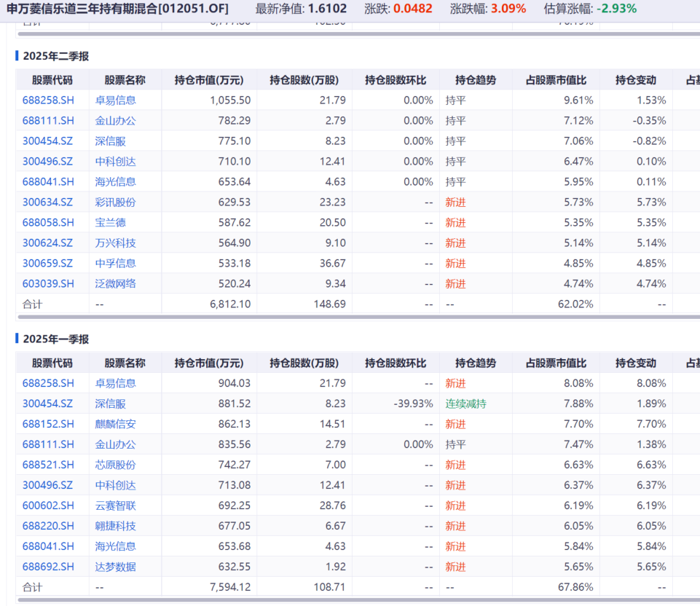Open 达梦数据 stock name link
The height and width of the screenshot is (606, 700).
(115, 567)
